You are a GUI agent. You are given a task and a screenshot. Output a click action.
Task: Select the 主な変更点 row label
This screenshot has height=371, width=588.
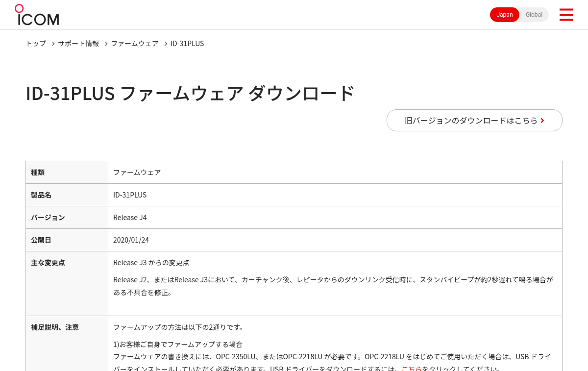[48, 262]
